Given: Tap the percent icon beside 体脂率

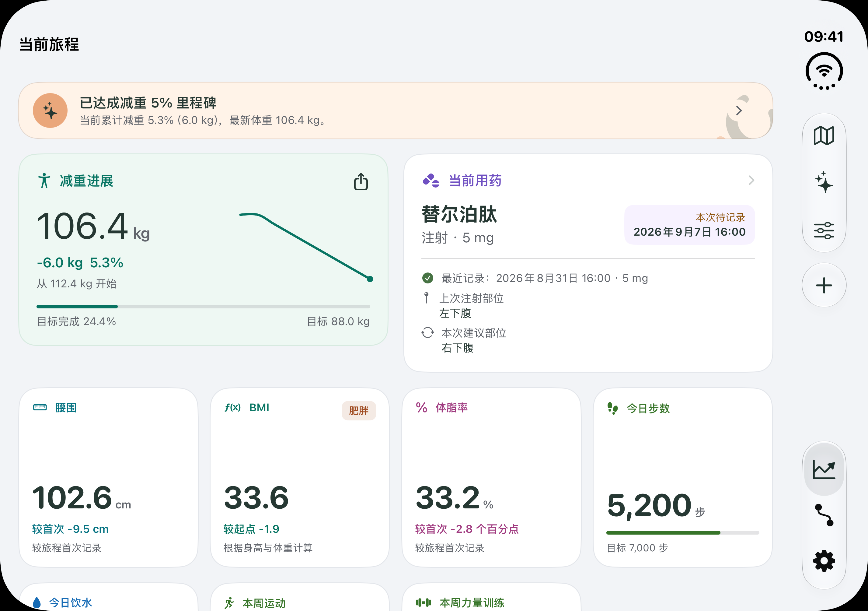Looking at the screenshot, I should [x=421, y=407].
